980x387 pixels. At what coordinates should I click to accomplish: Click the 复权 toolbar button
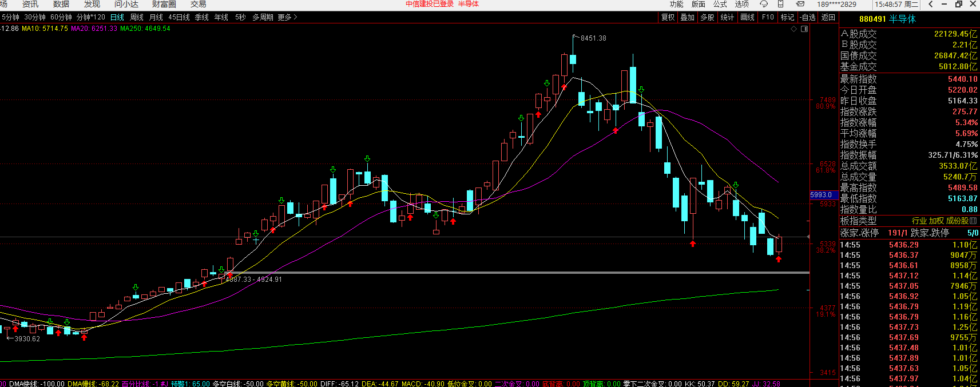(668, 17)
